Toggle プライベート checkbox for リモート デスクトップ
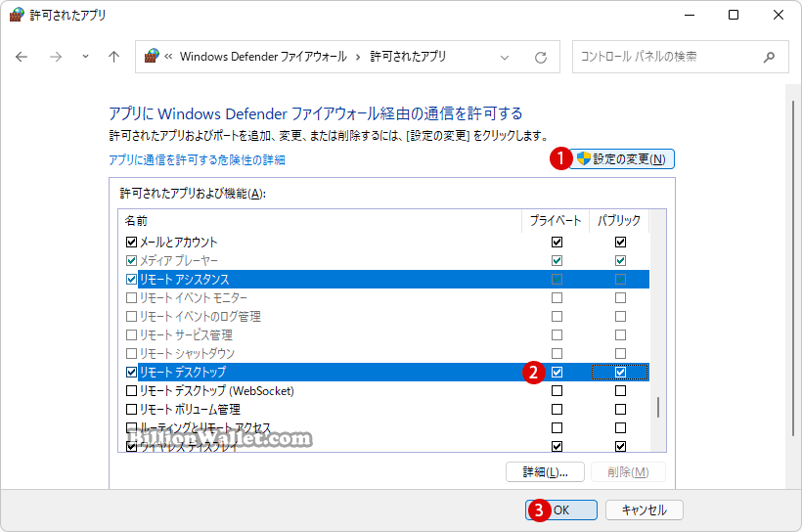The image size is (802, 532). pyautogui.click(x=557, y=373)
